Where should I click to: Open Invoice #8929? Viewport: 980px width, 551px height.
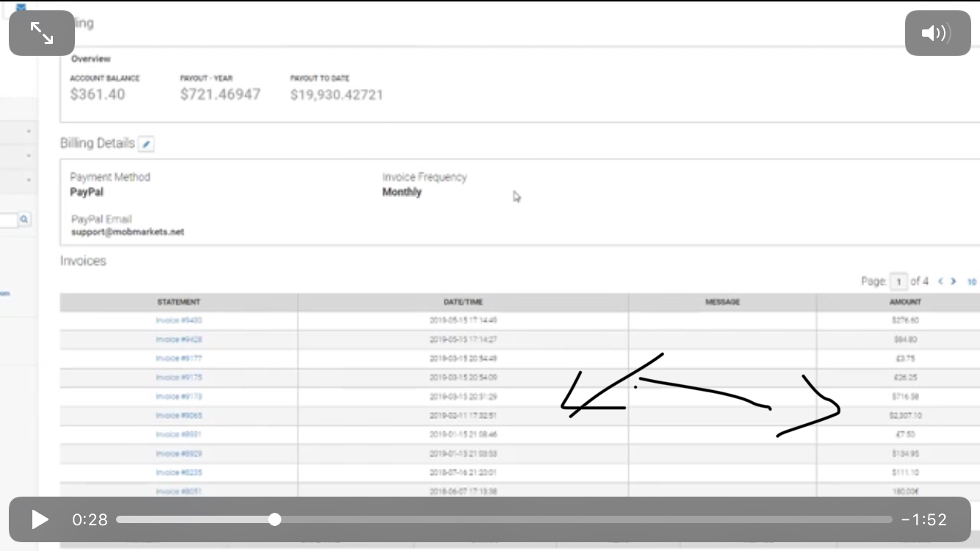point(179,454)
